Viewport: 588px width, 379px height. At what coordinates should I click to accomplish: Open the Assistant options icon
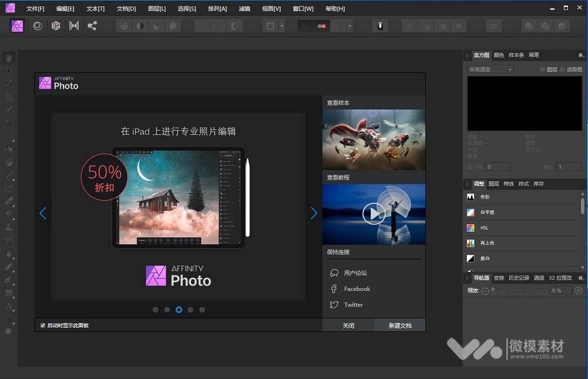(x=380, y=26)
